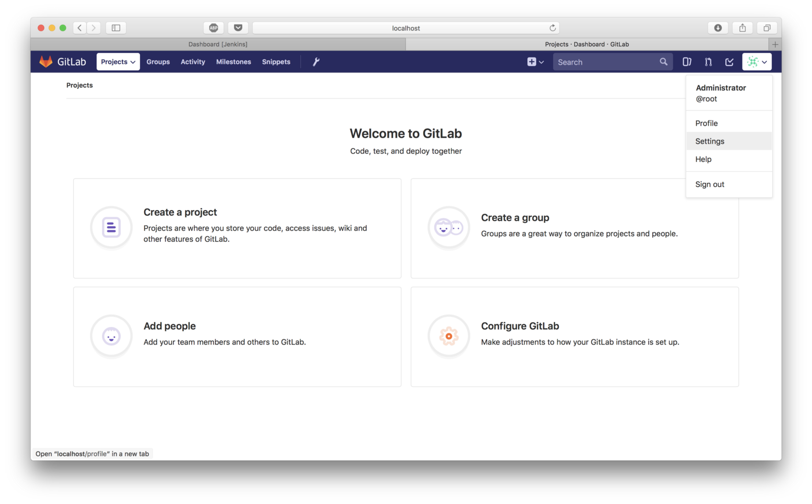812x504 pixels.
Task: Click the Administrator name in user menu
Action: click(721, 88)
